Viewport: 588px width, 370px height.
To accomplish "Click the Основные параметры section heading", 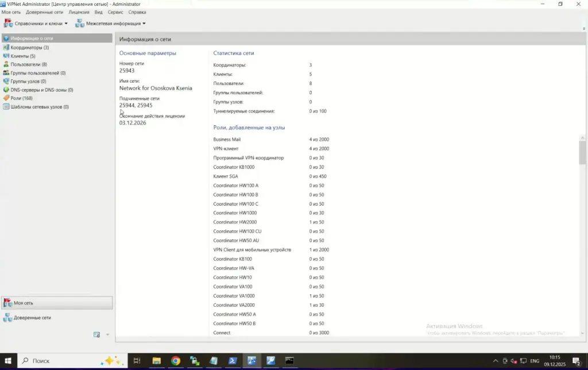I will [x=148, y=53].
